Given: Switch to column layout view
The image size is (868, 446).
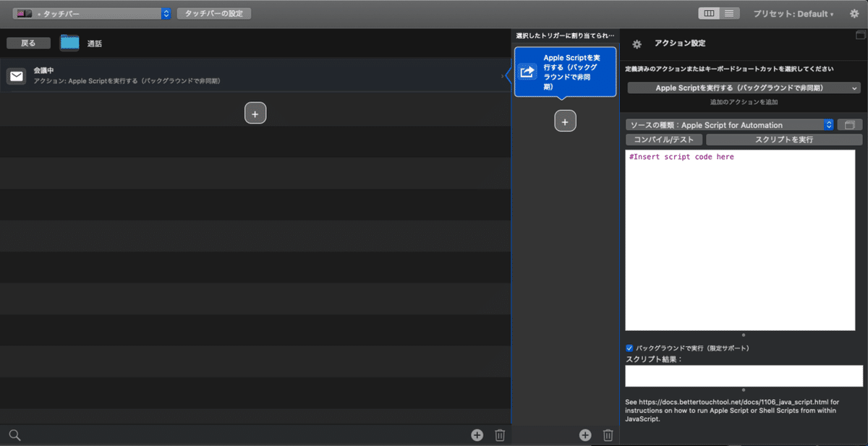Looking at the screenshot, I should click(x=709, y=13).
